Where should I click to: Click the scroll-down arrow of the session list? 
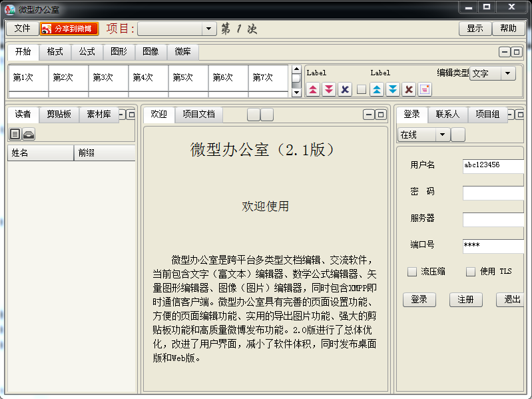click(296, 93)
